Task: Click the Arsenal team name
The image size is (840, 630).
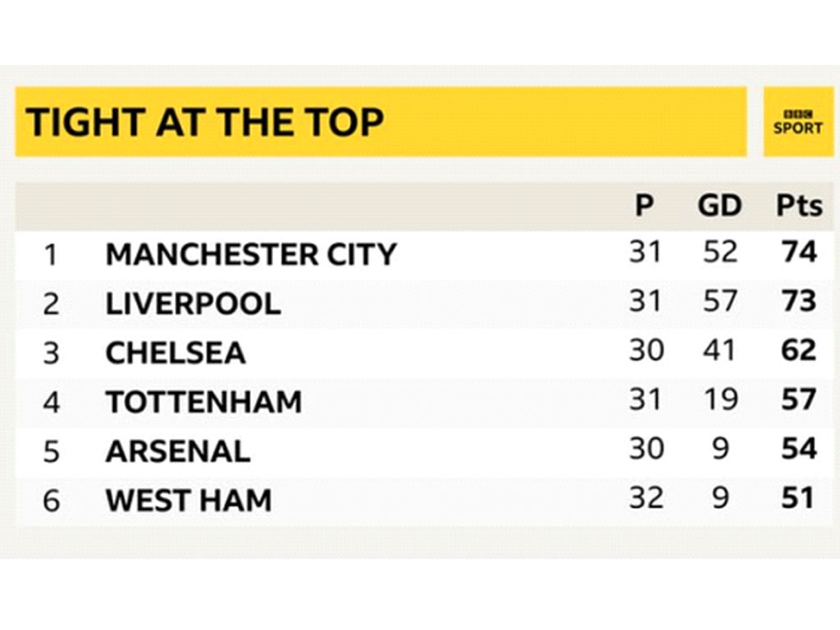Action: click(178, 451)
